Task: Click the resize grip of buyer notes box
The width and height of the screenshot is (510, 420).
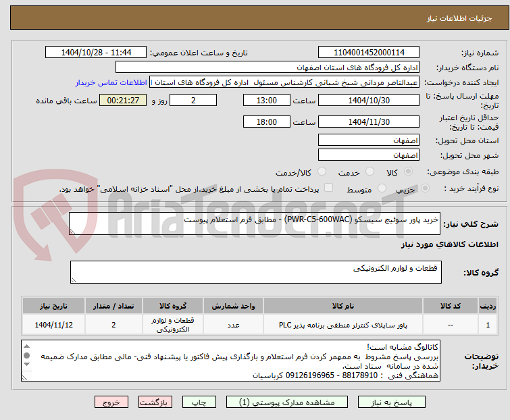Action: pyautogui.click(x=25, y=377)
